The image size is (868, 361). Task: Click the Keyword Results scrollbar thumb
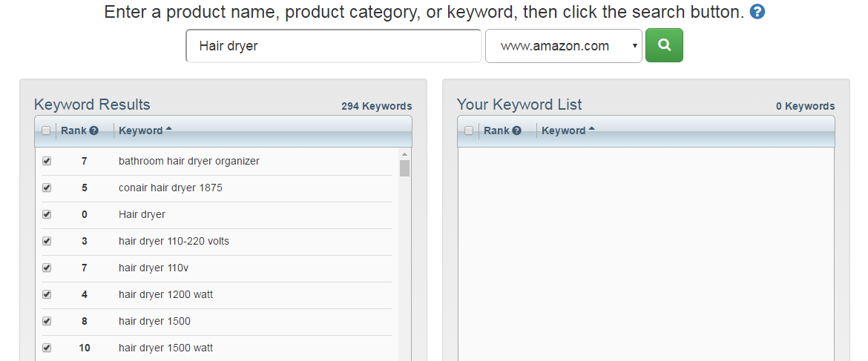(404, 168)
